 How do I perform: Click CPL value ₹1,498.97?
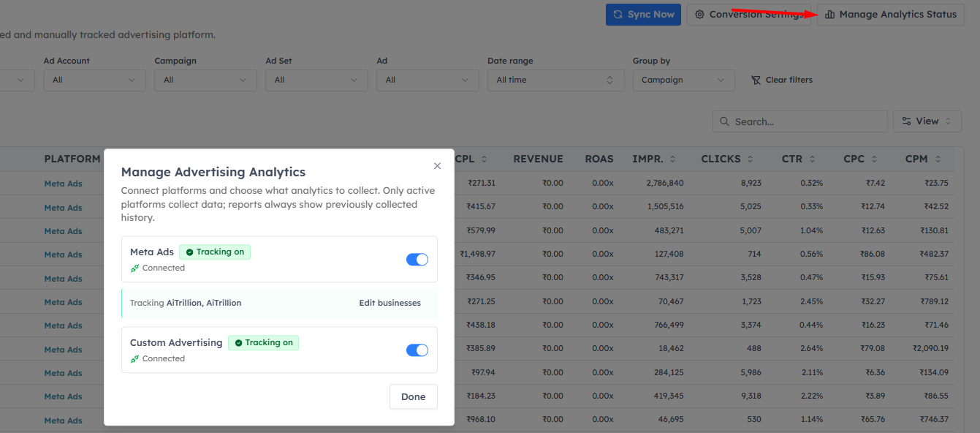tap(478, 254)
